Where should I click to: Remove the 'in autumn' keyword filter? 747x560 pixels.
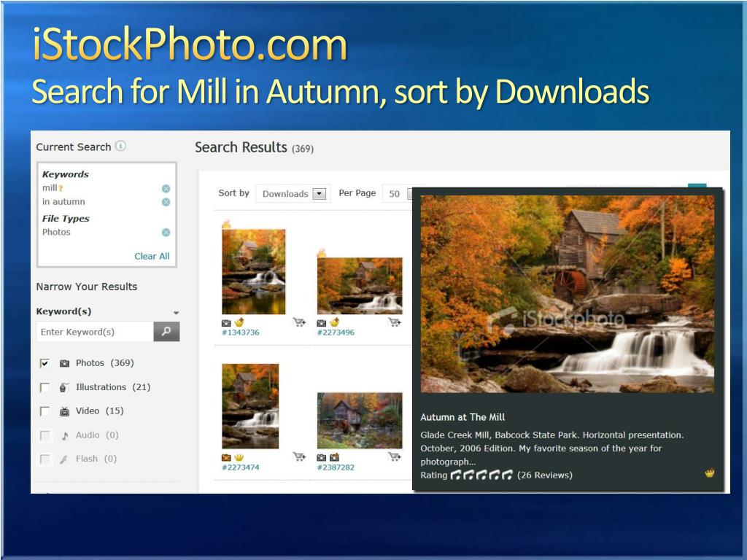point(166,202)
